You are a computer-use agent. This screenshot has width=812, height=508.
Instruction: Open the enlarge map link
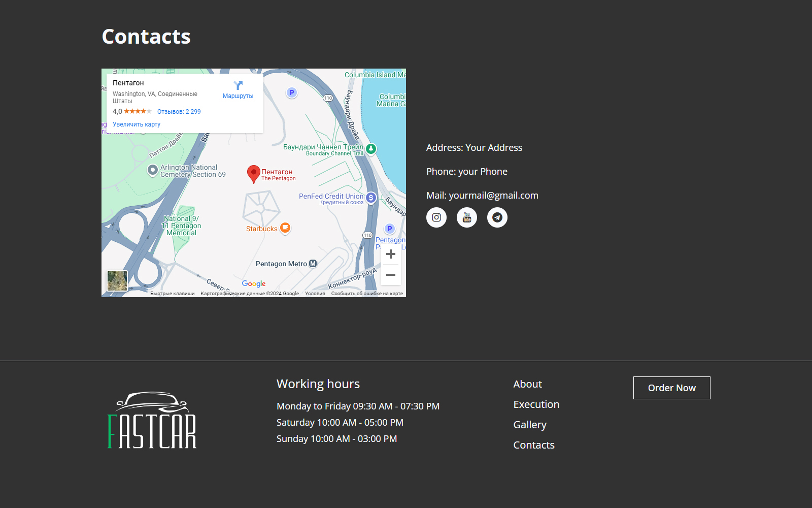(x=137, y=124)
